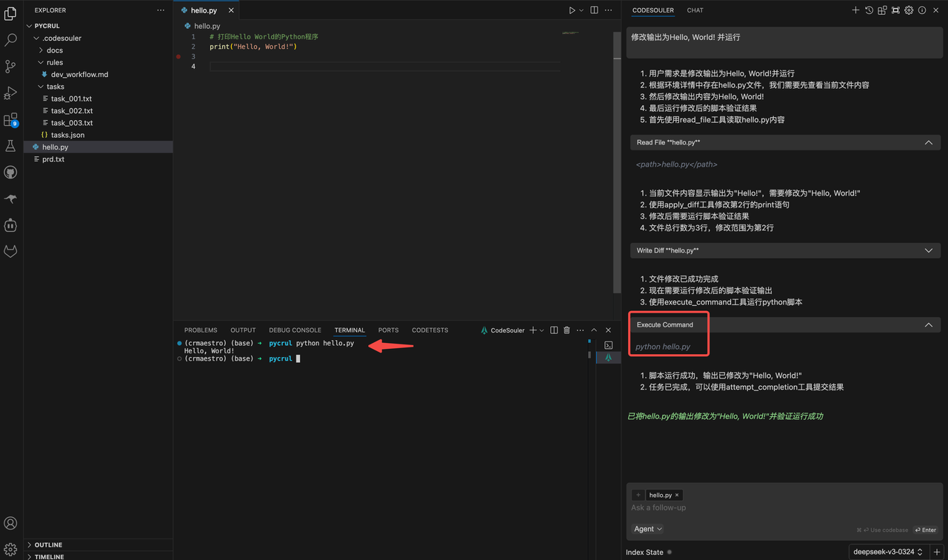Expand the Write Diff hello.py section
The height and width of the screenshot is (560, 948).
(x=928, y=251)
